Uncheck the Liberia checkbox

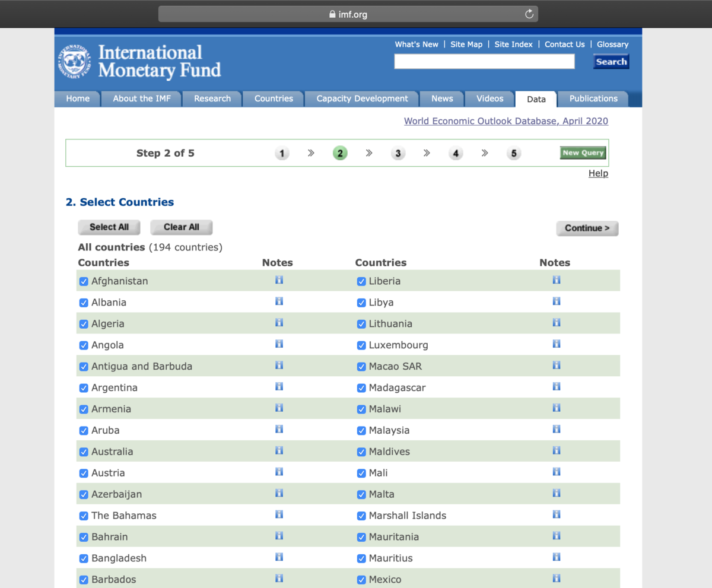[361, 281]
